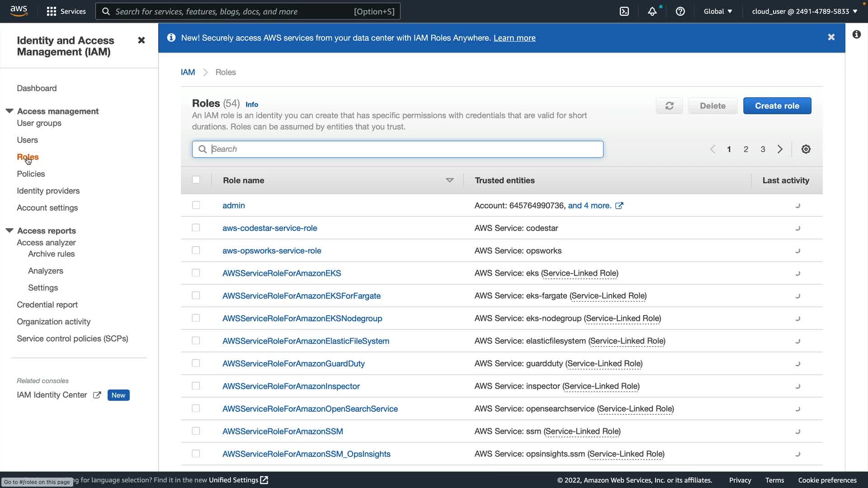
Task: Collapse the Access management section
Action: [x=9, y=111]
